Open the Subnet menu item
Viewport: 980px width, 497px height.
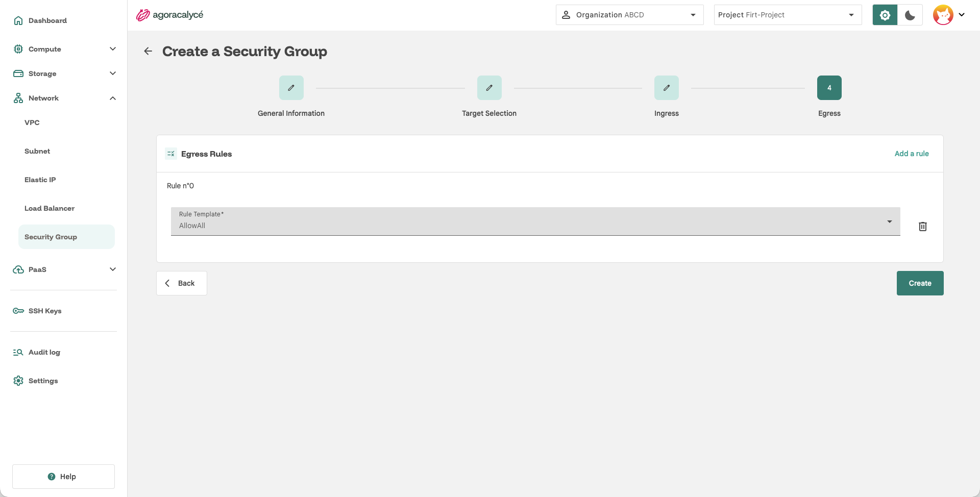point(37,151)
